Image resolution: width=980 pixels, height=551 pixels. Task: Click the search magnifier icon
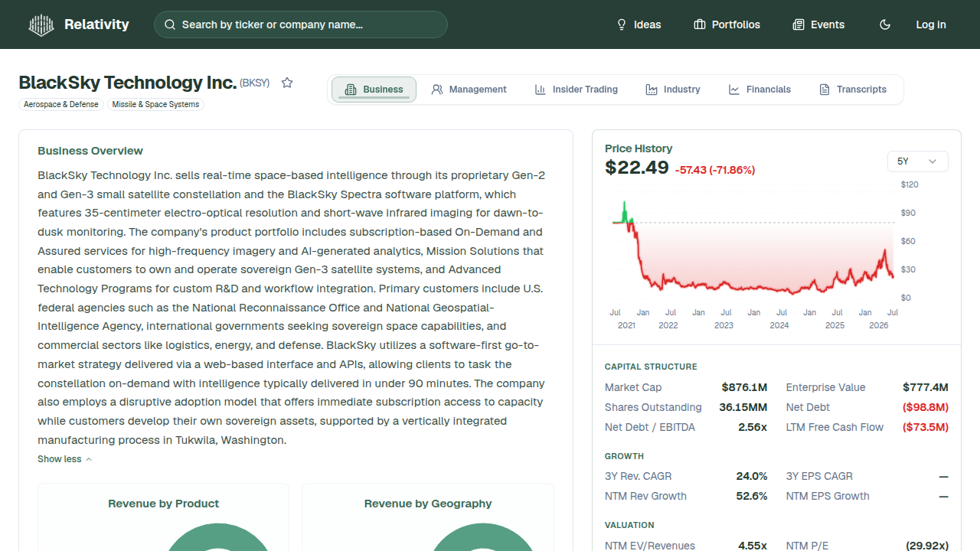170,24
